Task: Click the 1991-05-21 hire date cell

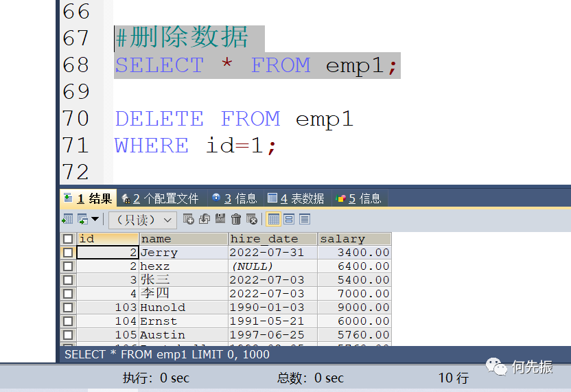Action: tap(272, 321)
